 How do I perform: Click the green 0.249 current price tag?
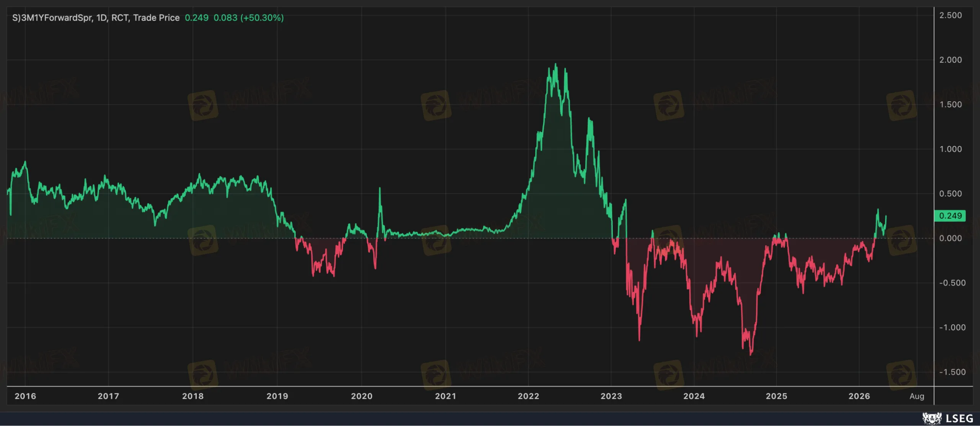[950, 216]
